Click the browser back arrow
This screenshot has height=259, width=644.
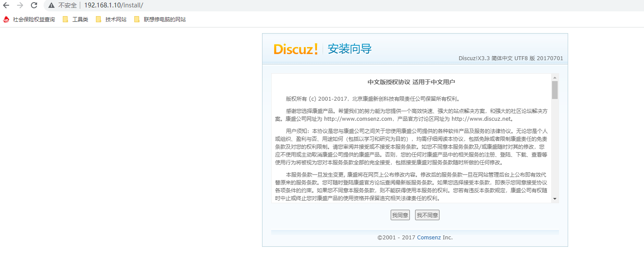(6, 5)
